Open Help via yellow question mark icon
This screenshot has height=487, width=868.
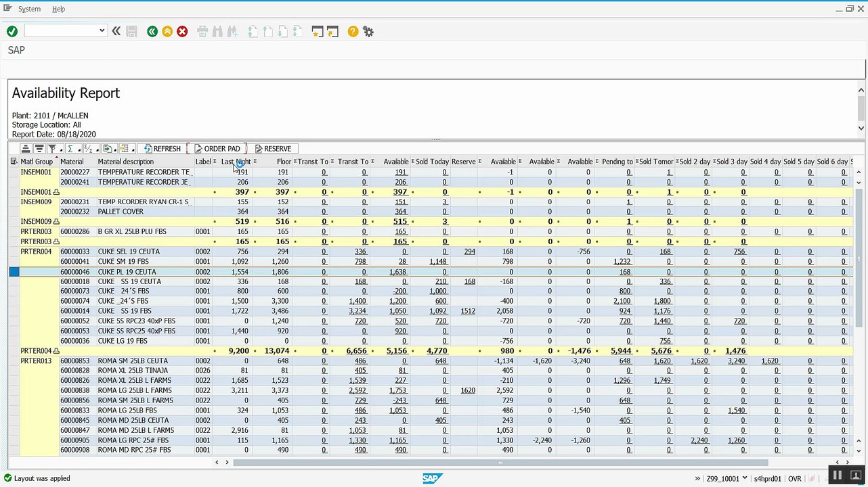353,31
